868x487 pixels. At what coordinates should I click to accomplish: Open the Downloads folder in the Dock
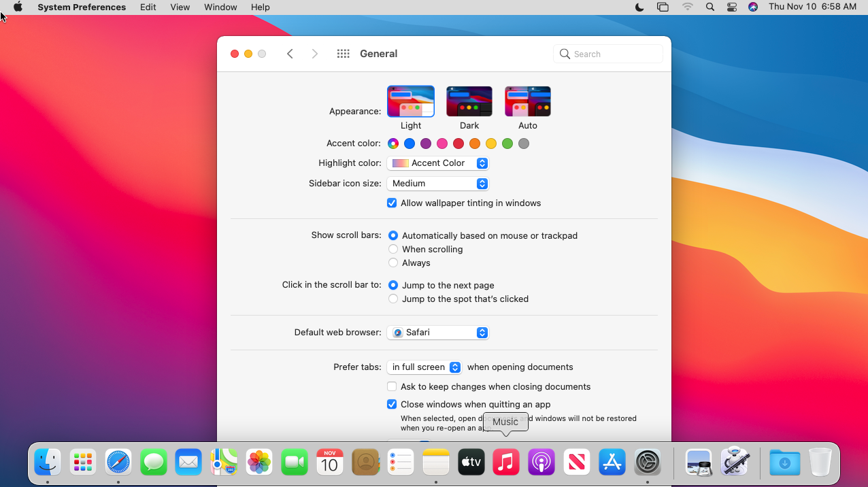[784, 463]
